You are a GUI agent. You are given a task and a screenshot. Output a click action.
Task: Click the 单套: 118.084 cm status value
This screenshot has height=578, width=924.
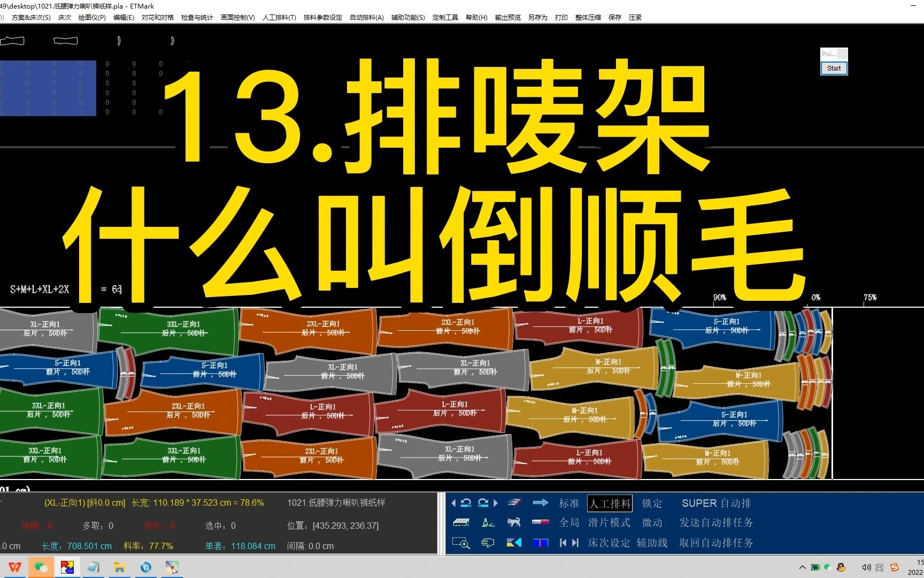(x=240, y=546)
